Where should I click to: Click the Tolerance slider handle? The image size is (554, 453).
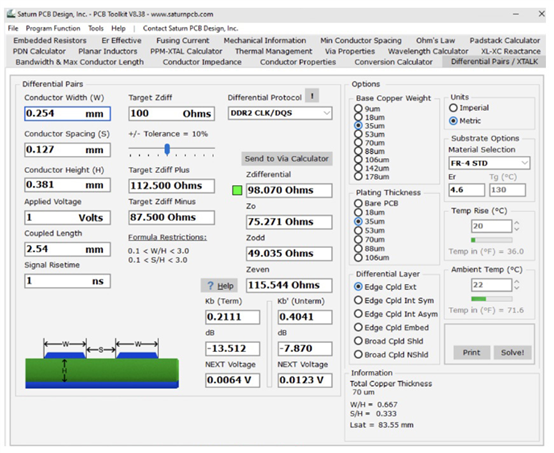coord(167,149)
